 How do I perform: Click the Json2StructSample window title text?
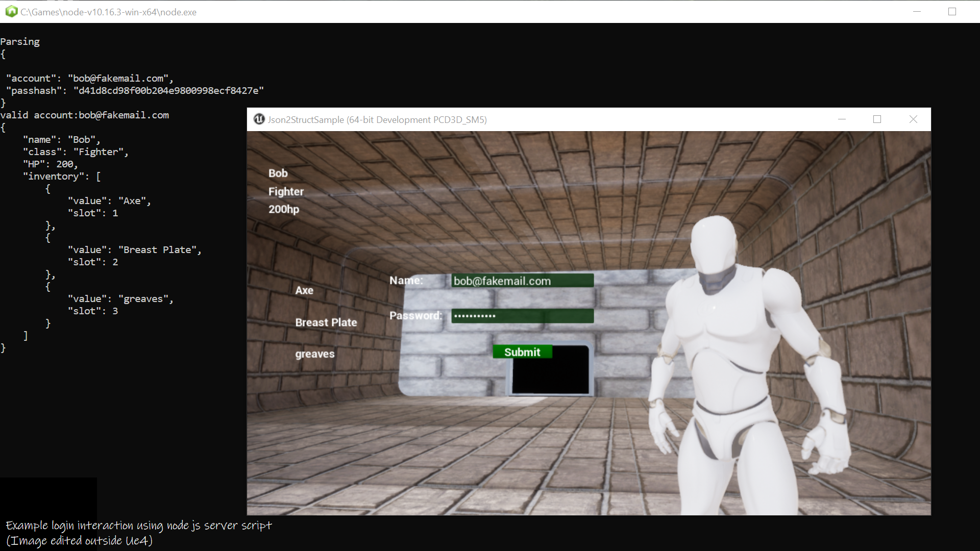[377, 120]
